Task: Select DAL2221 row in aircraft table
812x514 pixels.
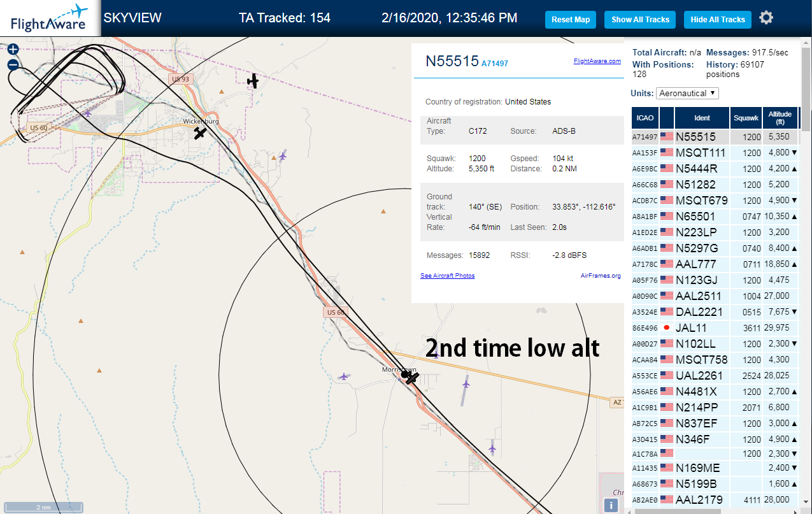Action: (x=715, y=311)
